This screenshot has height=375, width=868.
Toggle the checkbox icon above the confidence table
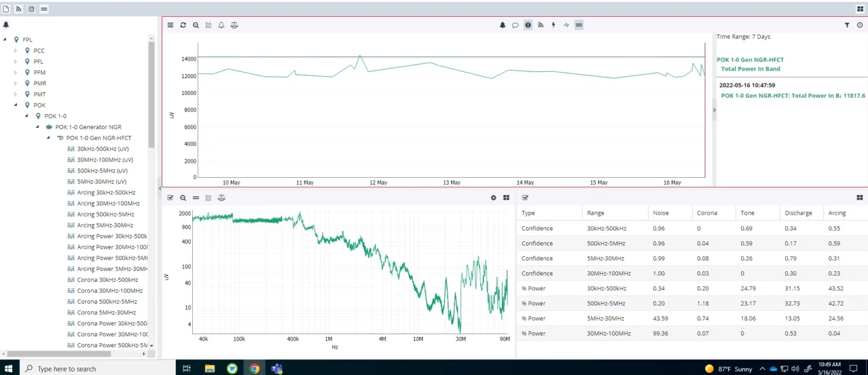pyautogui.click(x=525, y=197)
